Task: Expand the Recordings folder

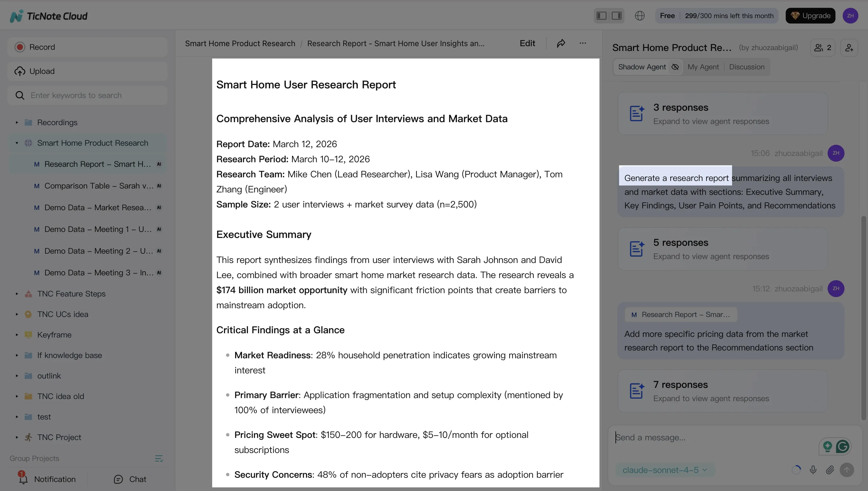Action: tap(17, 122)
